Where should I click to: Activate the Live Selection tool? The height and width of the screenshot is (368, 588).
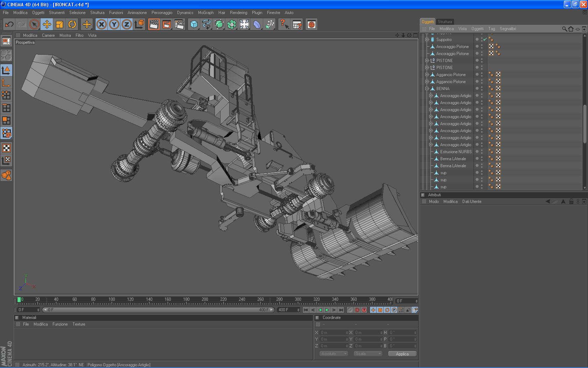(x=34, y=25)
